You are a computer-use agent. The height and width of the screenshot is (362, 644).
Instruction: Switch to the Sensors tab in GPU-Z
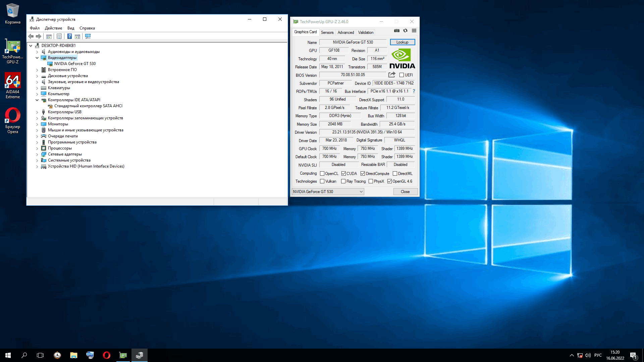coord(327,33)
